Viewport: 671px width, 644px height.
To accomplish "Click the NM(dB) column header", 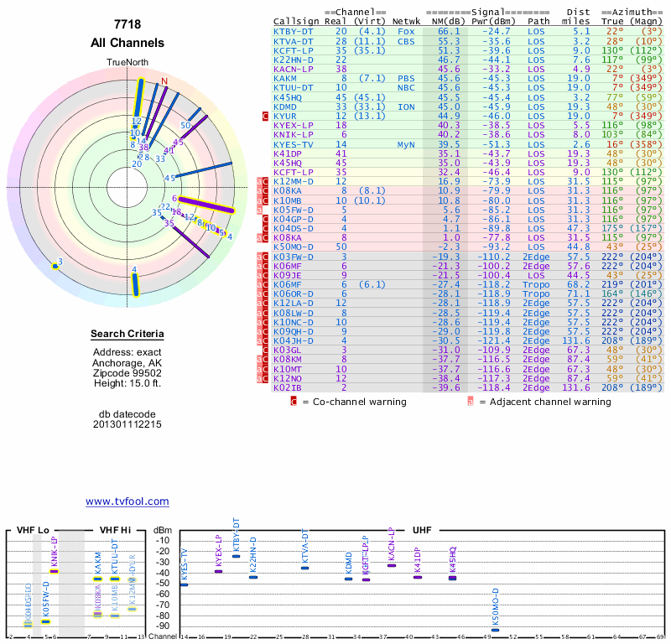I will click(448, 22).
